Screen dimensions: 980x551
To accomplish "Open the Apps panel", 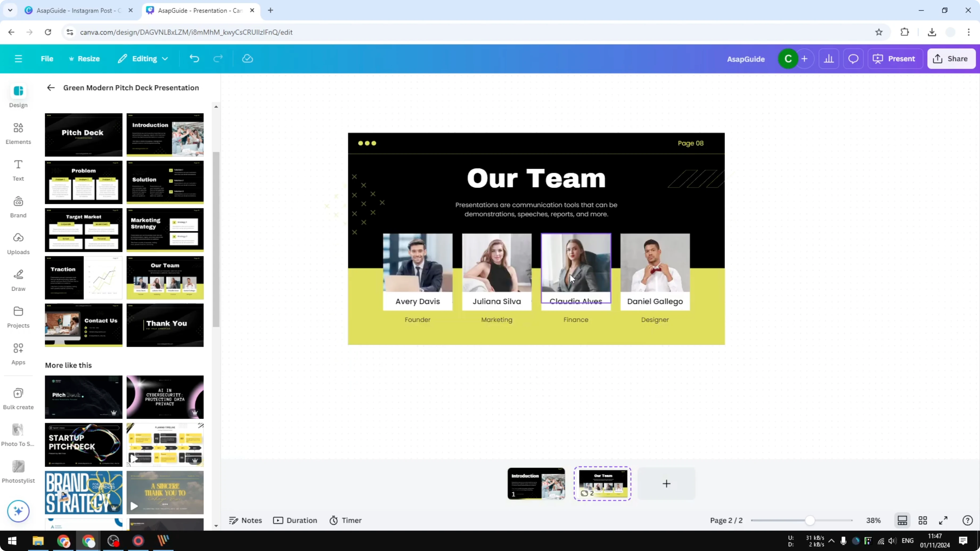I will pos(18,354).
